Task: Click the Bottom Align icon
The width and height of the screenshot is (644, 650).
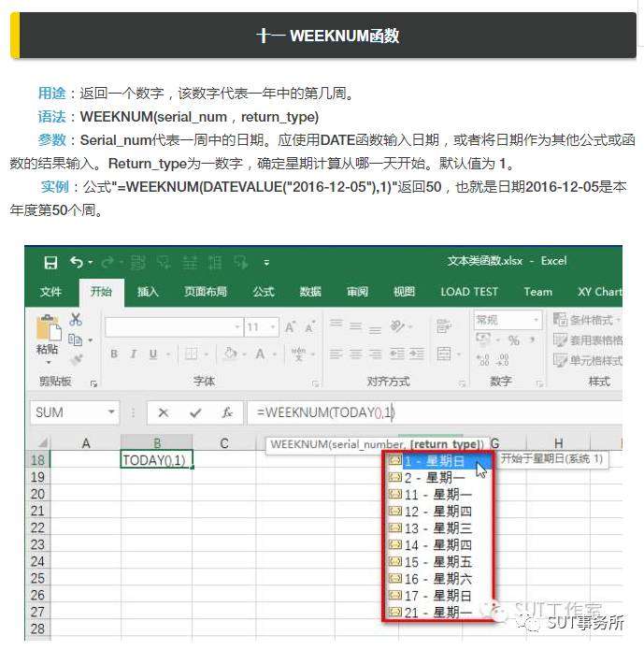Action: (375, 329)
